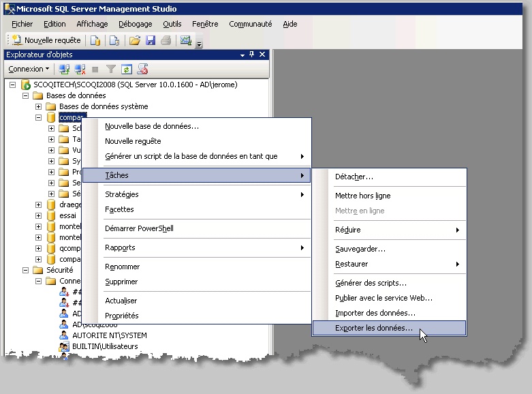Screen dimensions: 532x394
Task: Click the Analysis Services query icon
Action: [114, 41]
